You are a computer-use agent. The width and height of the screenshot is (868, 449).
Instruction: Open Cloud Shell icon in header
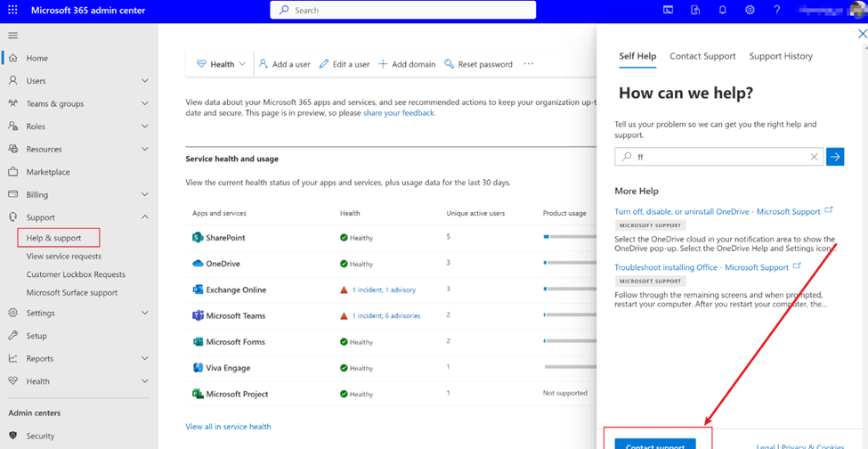(669, 10)
